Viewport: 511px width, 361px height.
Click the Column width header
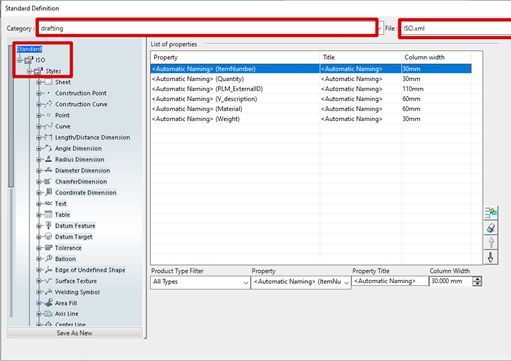coord(436,57)
